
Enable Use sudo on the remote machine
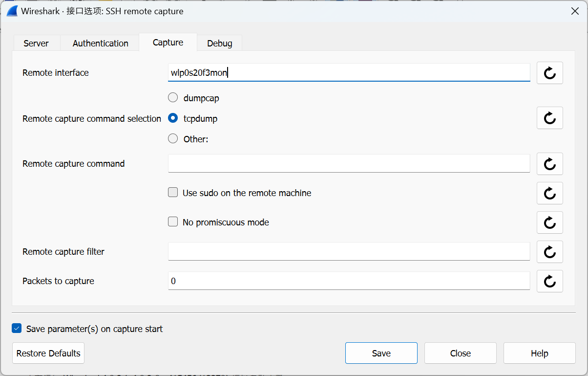tap(173, 193)
